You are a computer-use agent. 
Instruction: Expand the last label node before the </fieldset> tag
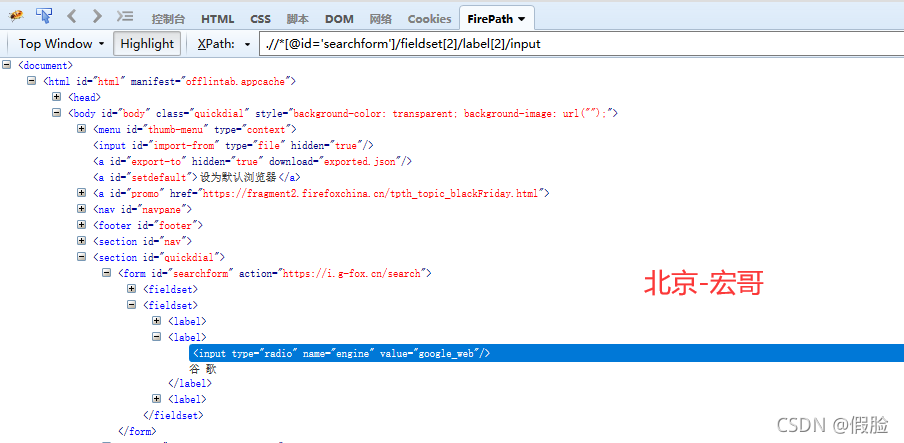point(156,399)
